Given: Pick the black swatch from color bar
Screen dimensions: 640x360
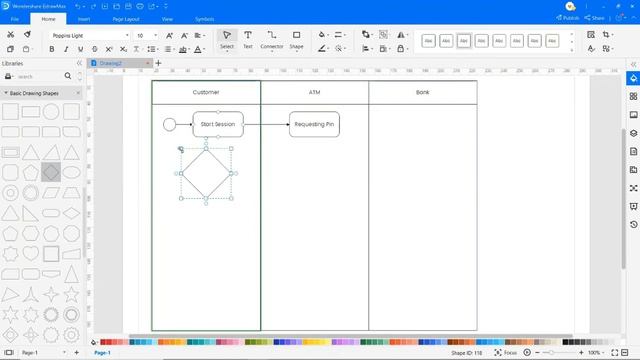Looking at the screenshot, I should [x=565, y=342].
